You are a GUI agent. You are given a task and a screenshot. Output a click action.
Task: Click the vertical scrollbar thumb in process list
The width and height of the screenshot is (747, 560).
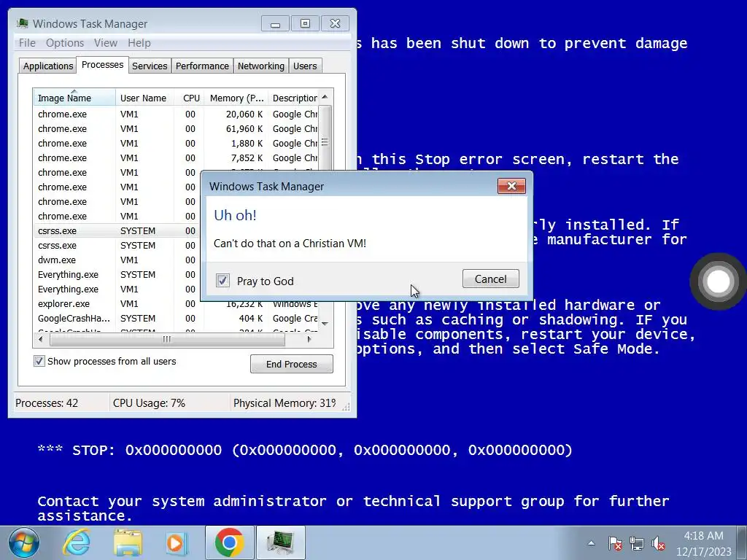point(325,142)
